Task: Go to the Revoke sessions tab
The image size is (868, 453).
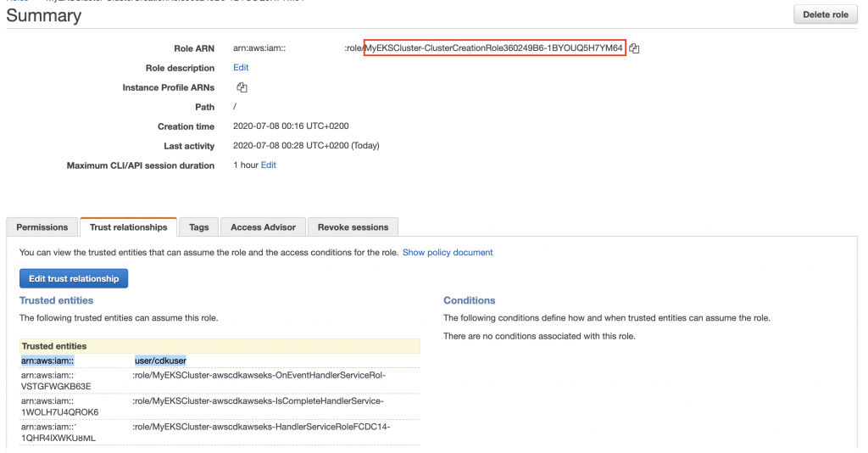Action: 353,227
